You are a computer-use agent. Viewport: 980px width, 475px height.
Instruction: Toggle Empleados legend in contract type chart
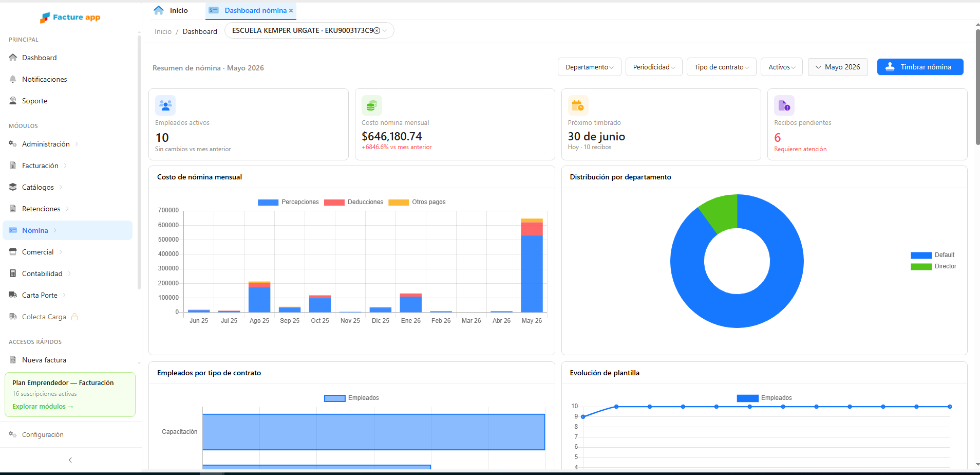[x=351, y=398]
